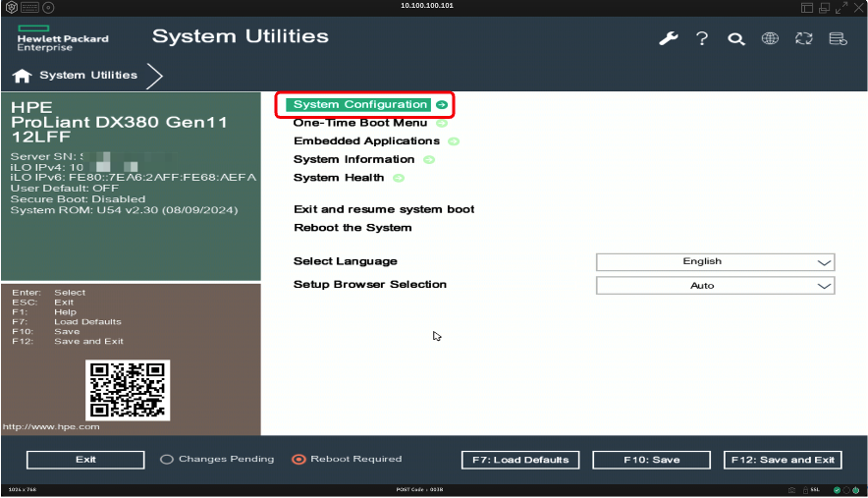The height and width of the screenshot is (498, 868).
Task: Open the System Information menu item
Action: pos(353,159)
